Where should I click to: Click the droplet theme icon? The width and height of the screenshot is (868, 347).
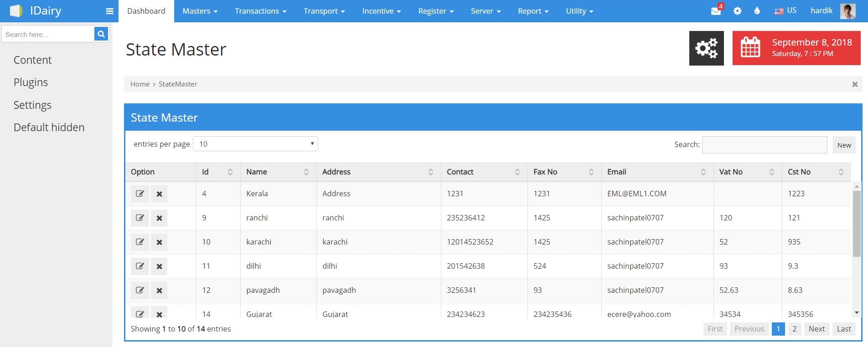pos(757,10)
